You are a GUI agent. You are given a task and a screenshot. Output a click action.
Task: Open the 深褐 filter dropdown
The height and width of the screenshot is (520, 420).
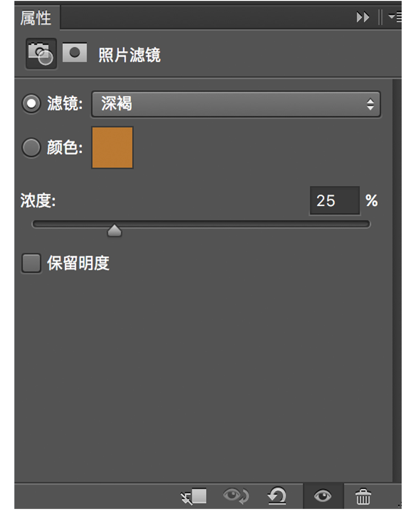[x=236, y=104]
